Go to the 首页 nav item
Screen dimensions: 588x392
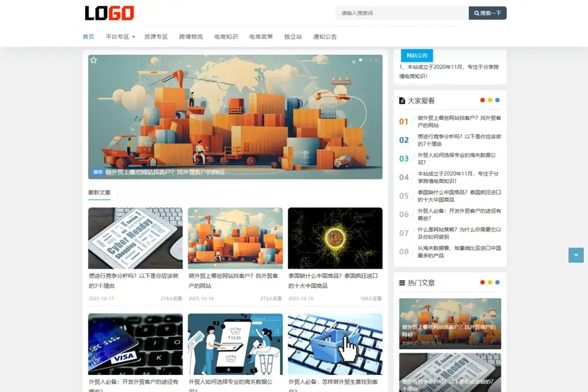point(89,36)
